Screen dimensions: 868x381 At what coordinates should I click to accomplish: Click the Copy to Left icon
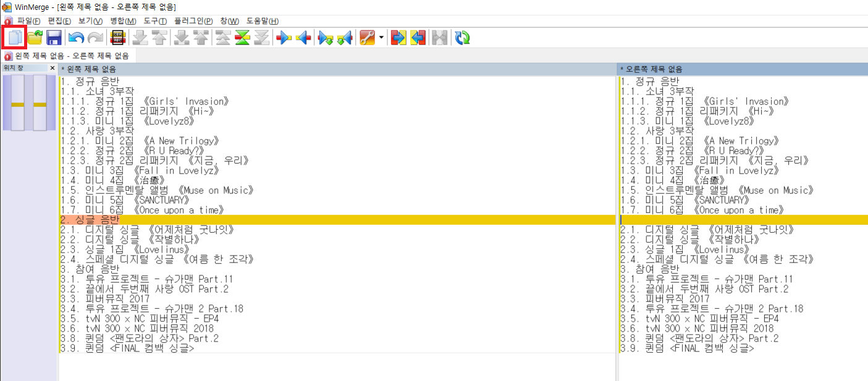tap(303, 38)
